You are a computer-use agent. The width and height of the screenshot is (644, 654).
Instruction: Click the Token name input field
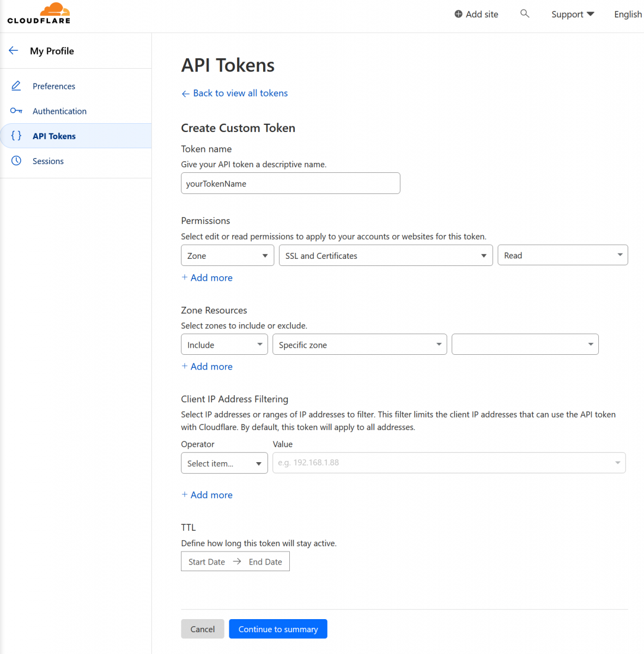tap(290, 184)
